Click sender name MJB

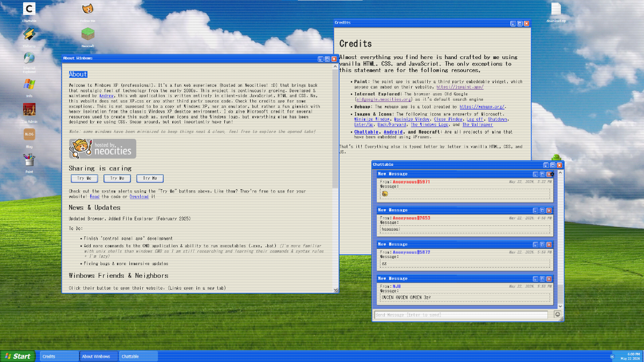pyautogui.click(x=397, y=286)
